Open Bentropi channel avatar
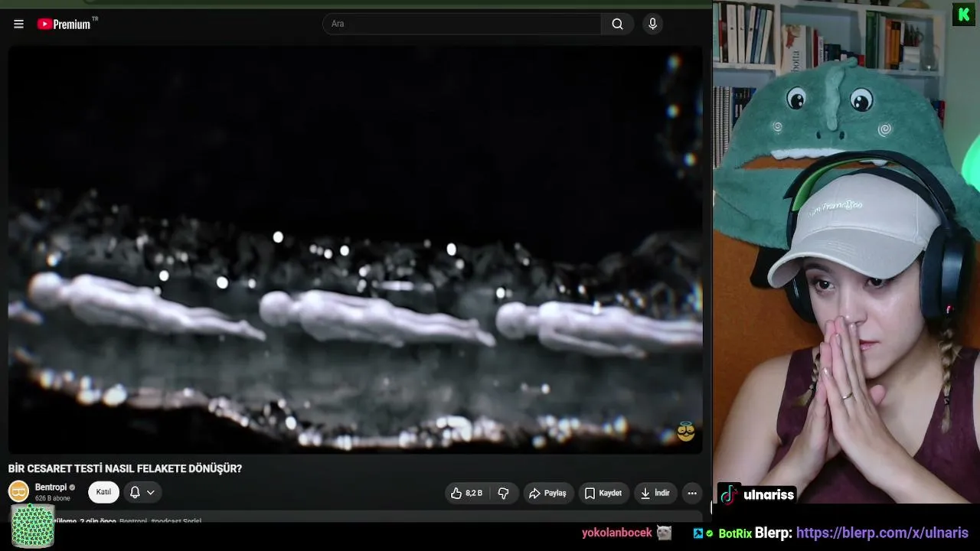 pos(18,491)
